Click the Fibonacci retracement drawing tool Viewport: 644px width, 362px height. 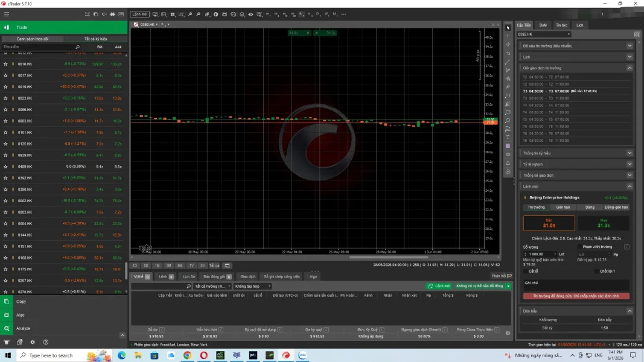click(508, 95)
